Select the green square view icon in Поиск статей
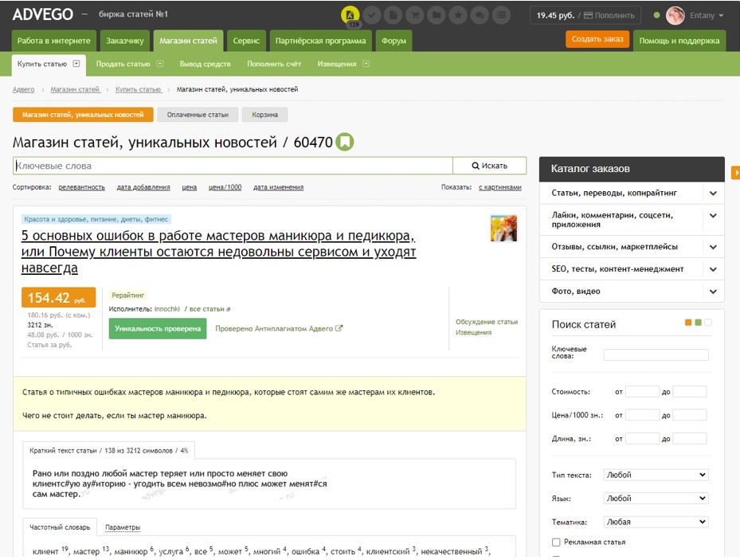This screenshot has width=740, height=560. coord(698,323)
